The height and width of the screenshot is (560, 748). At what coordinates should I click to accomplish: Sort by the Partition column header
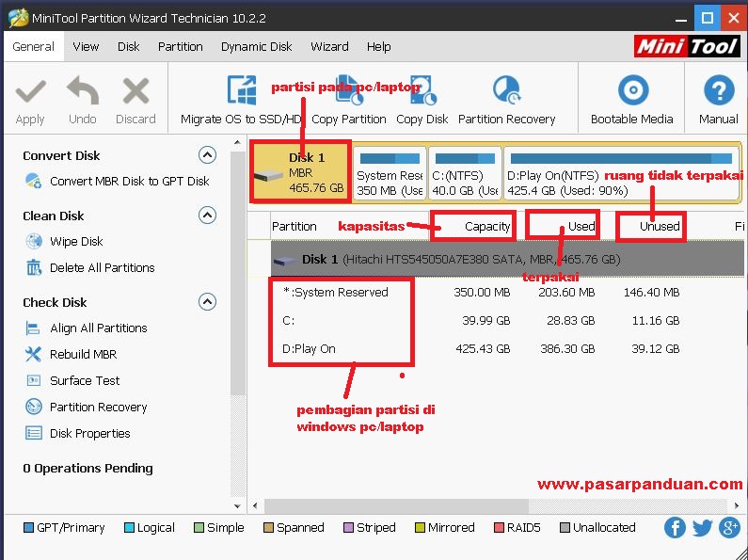click(x=294, y=226)
